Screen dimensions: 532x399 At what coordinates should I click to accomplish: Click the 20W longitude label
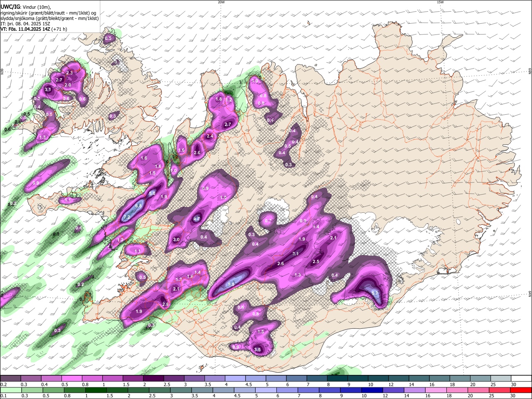pos(221,2)
